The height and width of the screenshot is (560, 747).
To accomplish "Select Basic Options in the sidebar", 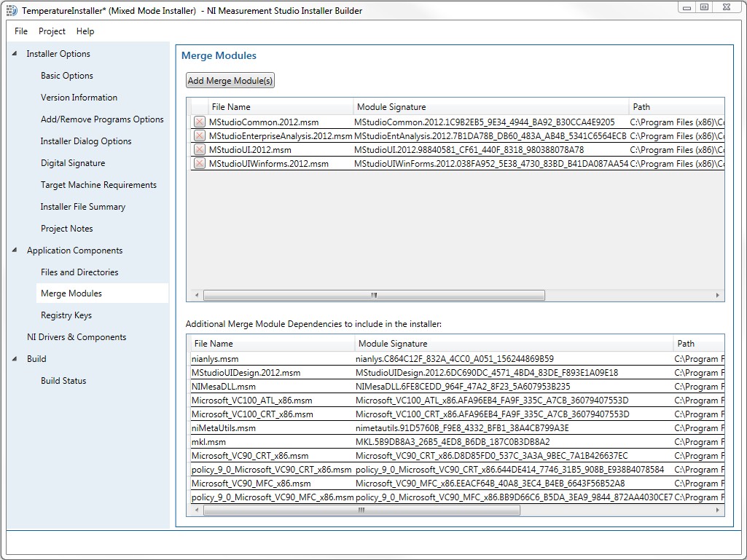I will pos(67,75).
